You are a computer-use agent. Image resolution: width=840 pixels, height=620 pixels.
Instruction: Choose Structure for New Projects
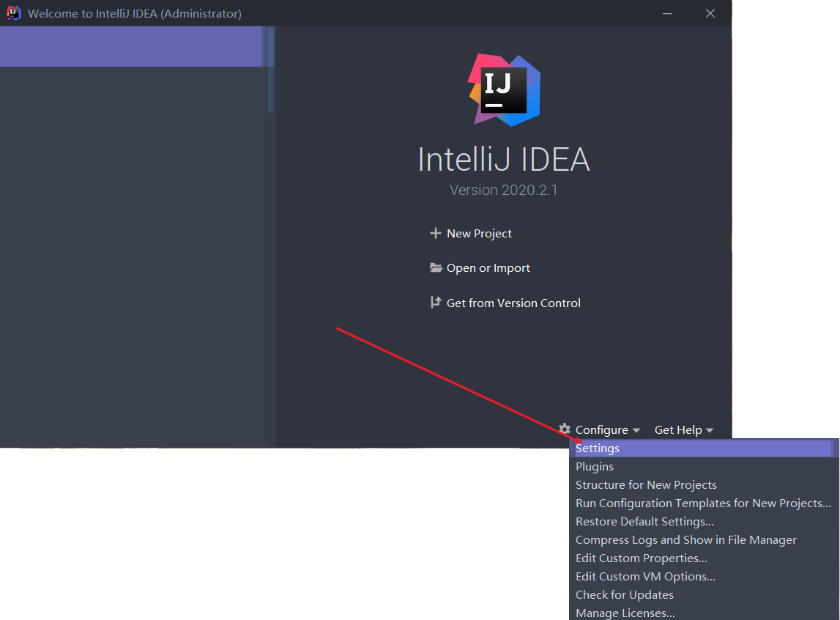tap(646, 484)
